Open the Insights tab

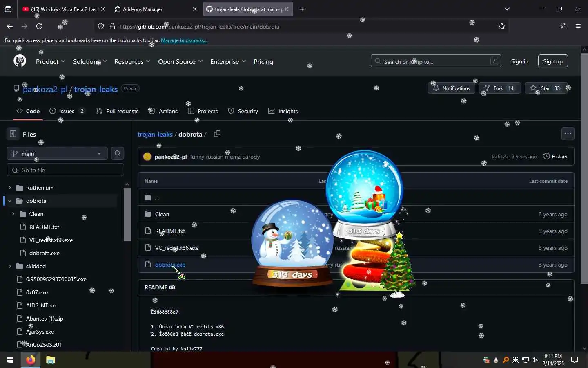283,111
